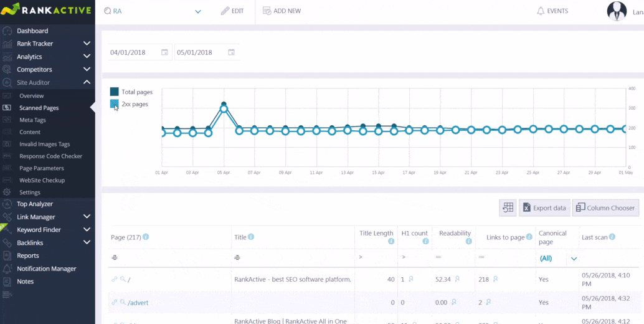Click info icon under H1 count header

click(x=425, y=242)
